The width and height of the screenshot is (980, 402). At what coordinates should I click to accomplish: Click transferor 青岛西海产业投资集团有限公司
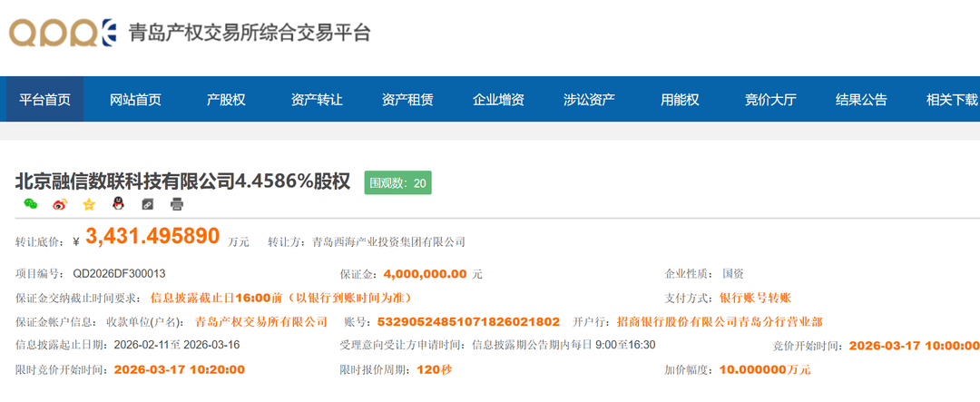tap(388, 242)
